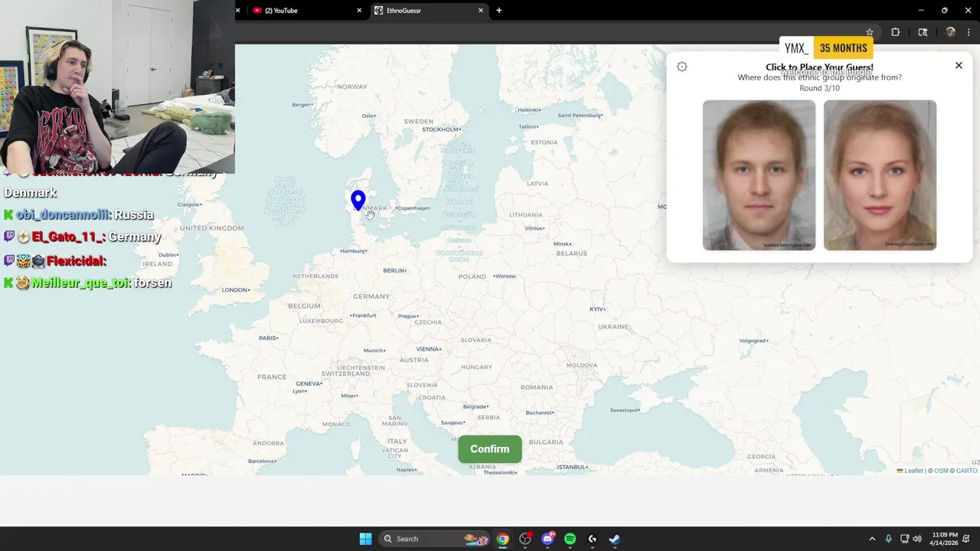This screenshot has height=551, width=980.
Task: Open Logitech G HUB from the taskbar
Action: point(592,539)
